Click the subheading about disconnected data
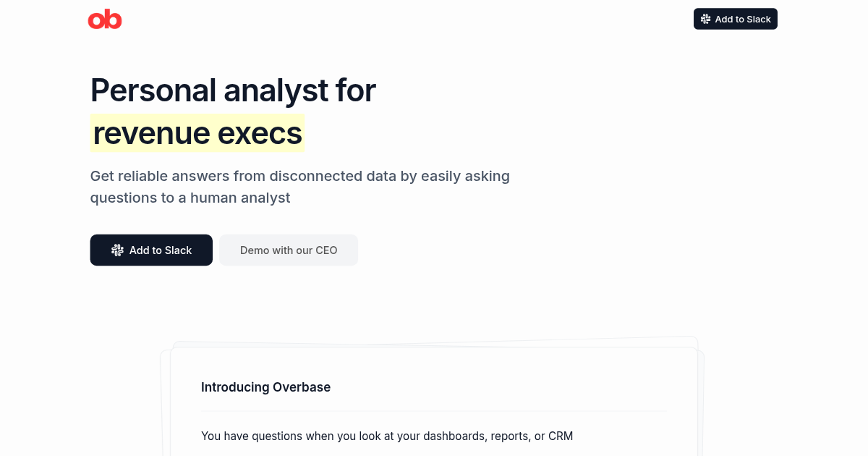868x456 pixels. [299, 186]
